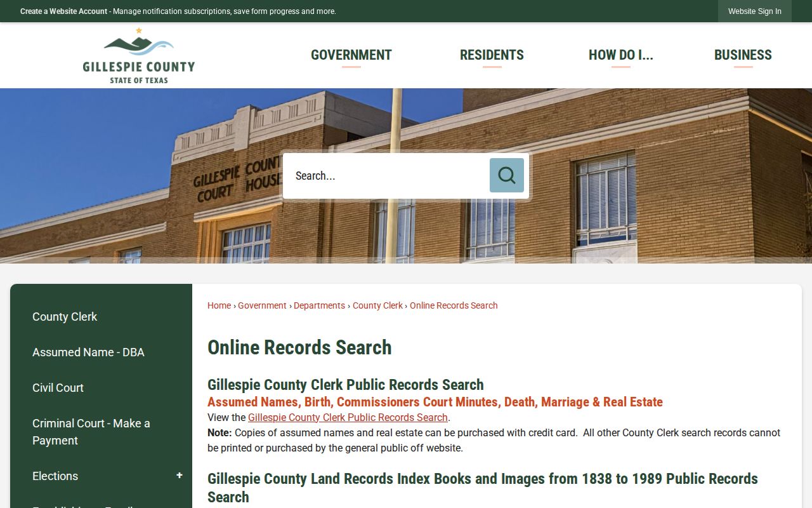Open the Government main menu
812x508 pixels.
click(x=351, y=55)
